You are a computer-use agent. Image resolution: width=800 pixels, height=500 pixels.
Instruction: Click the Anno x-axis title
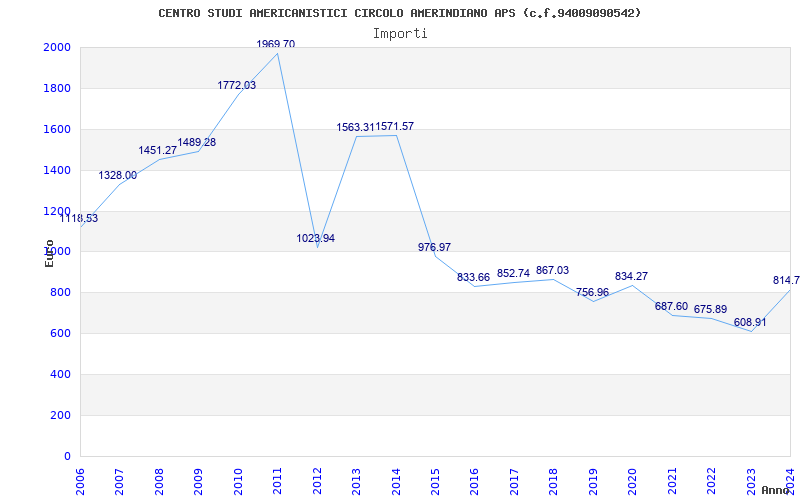click(x=776, y=490)
